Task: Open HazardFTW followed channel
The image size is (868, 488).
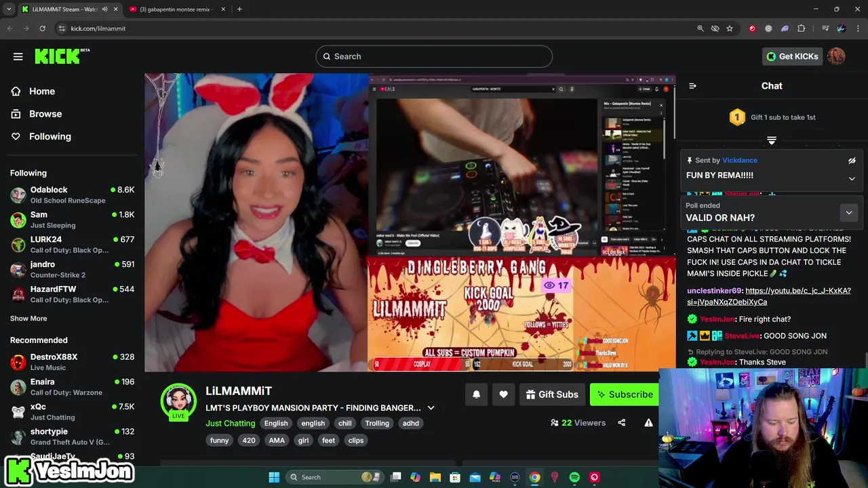Action: point(72,294)
